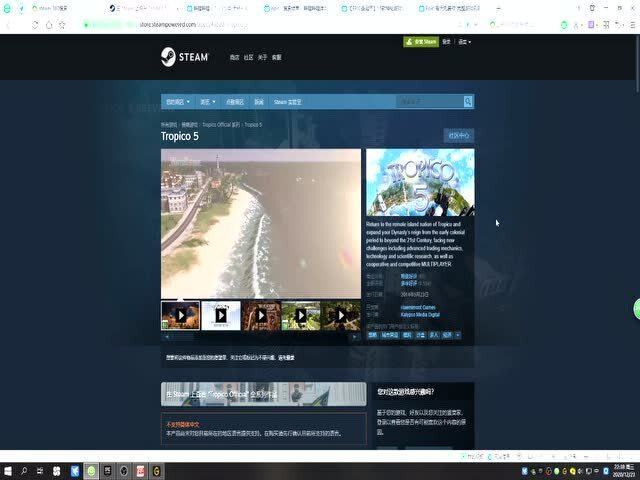This screenshot has width=640, height=480.
Task: Click the Tropico Official breadcrumb link
Action: point(221,124)
